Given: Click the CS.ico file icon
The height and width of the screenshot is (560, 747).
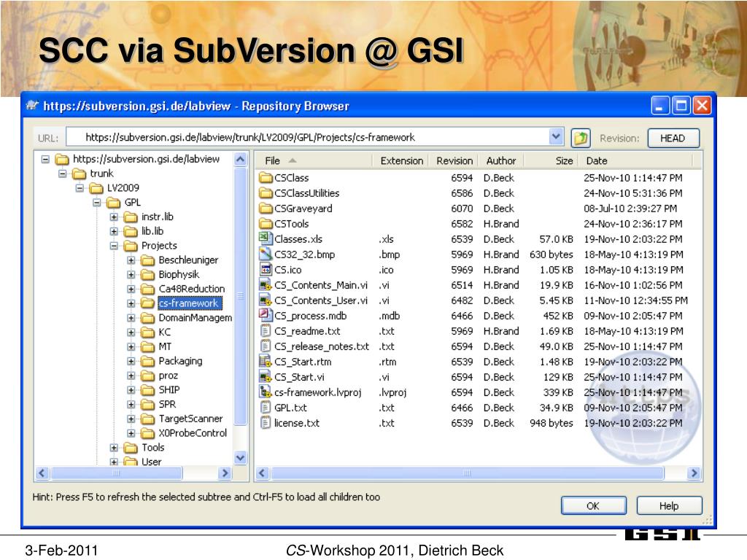Looking at the screenshot, I should [x=266, y=269].
